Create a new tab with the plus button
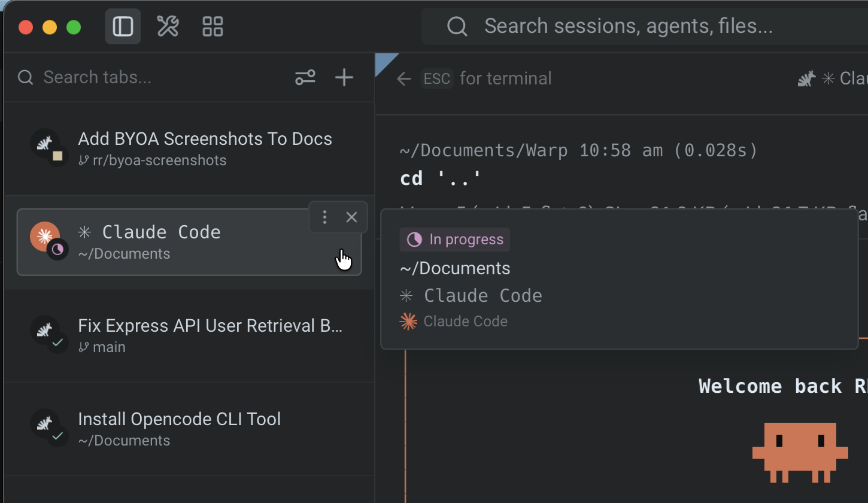This screenshot has height=503, width=868. click(344, 77)
